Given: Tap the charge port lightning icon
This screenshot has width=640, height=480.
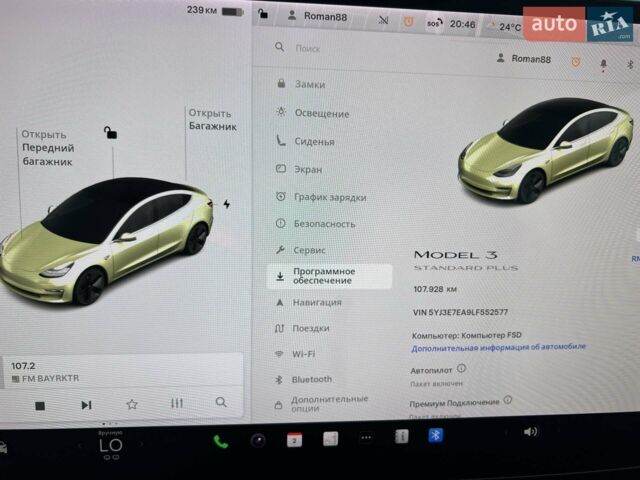Looking at the screenshot, I should tap(227, 204).
